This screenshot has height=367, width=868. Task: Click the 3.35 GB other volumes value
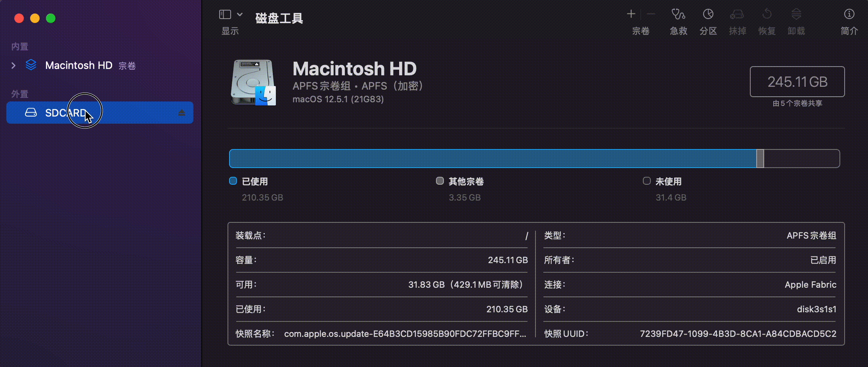coord(465,197)
